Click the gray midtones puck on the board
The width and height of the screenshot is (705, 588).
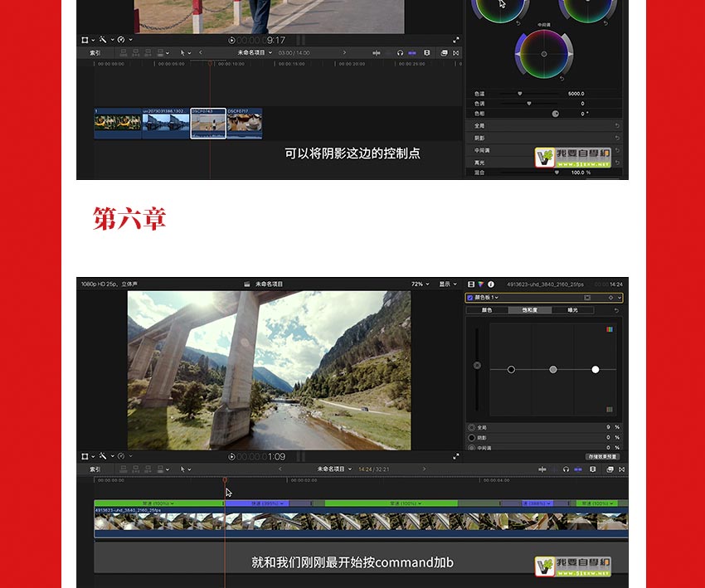click(553, 370)
